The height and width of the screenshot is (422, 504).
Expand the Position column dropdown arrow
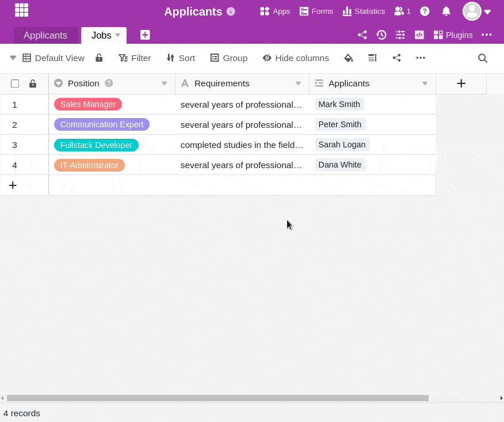tap(164, 83)
